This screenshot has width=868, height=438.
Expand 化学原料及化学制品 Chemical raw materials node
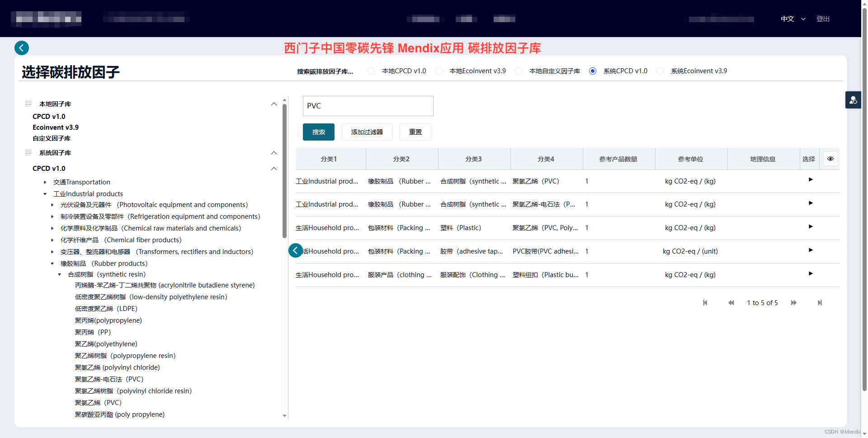[52, 228]
